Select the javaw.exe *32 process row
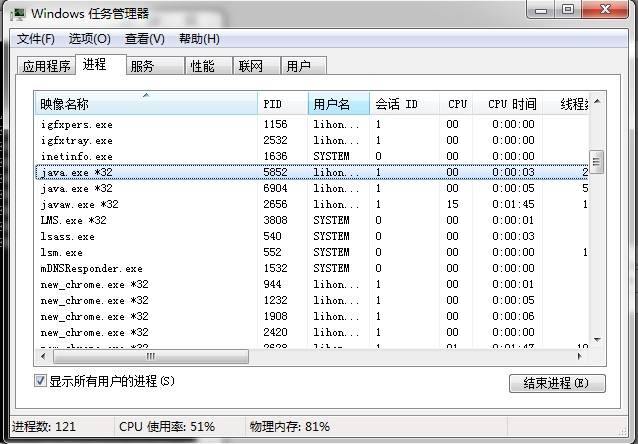 [312, 204]
